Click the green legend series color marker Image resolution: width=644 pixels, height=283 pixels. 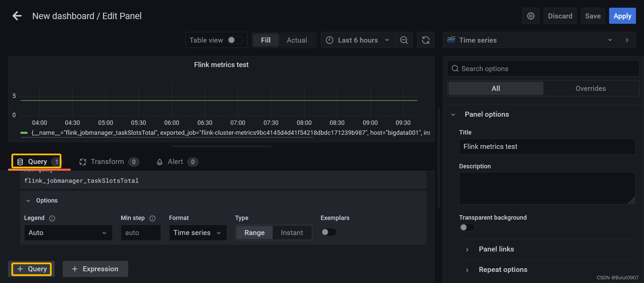pos(24,133)
